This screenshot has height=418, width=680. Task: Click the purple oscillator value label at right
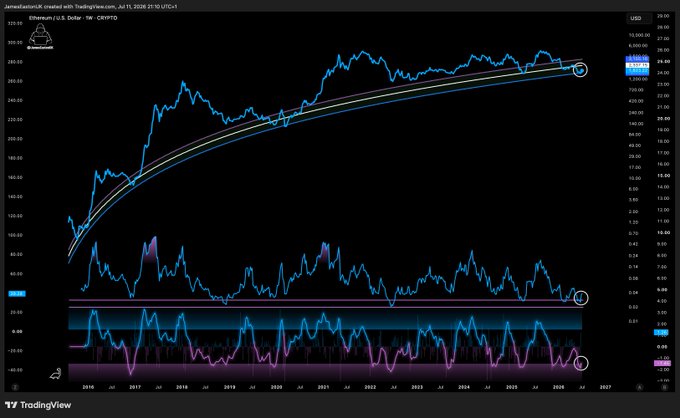(x=662, y=363)
